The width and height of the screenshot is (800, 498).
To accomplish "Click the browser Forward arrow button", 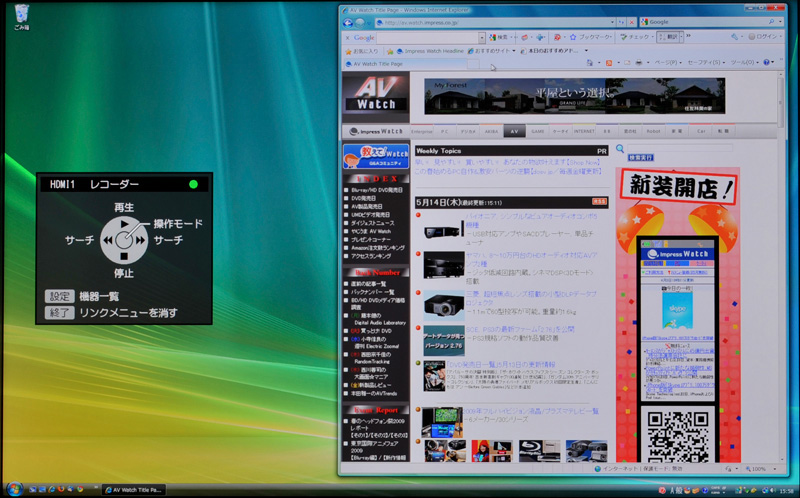I will (x=360, y=22).
